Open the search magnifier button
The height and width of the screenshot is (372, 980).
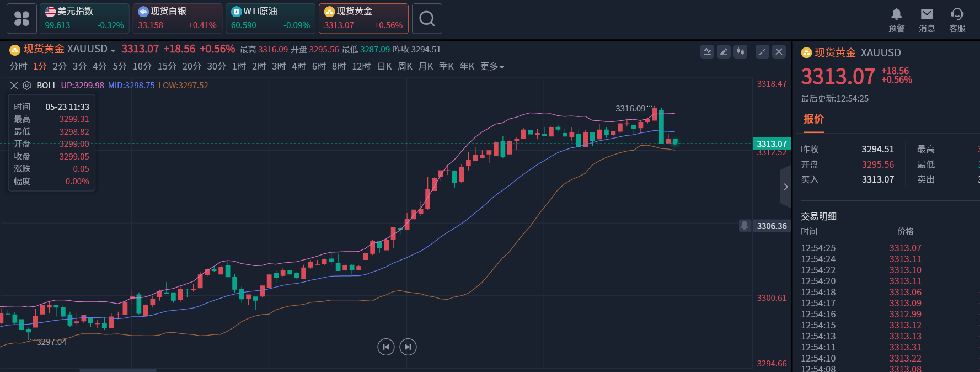(427, 19)
